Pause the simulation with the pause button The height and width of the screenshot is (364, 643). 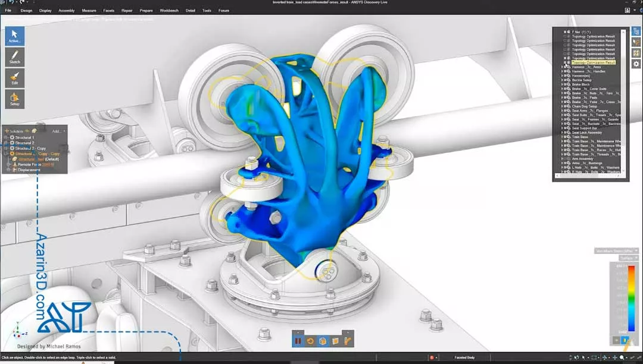298,341
